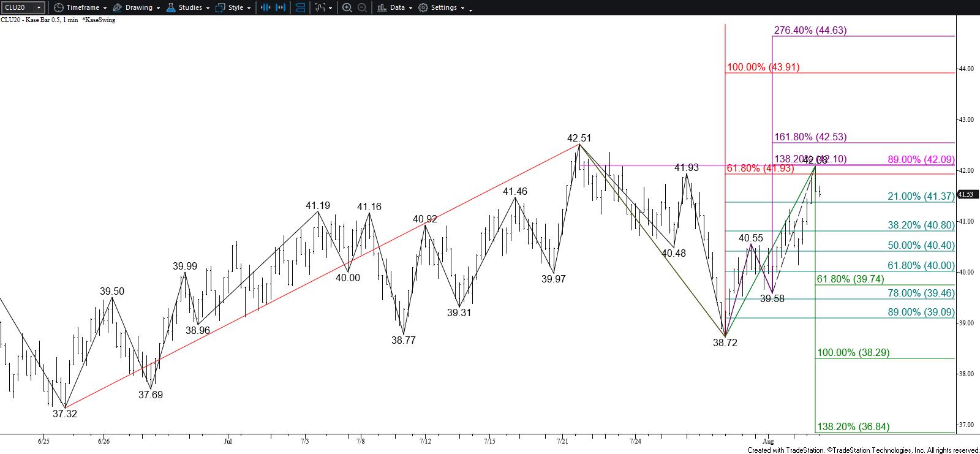The height and width of the screenshot is (454, 980).
Task: Click the 38.77 swing low label
Action: (x=404, y=340)
